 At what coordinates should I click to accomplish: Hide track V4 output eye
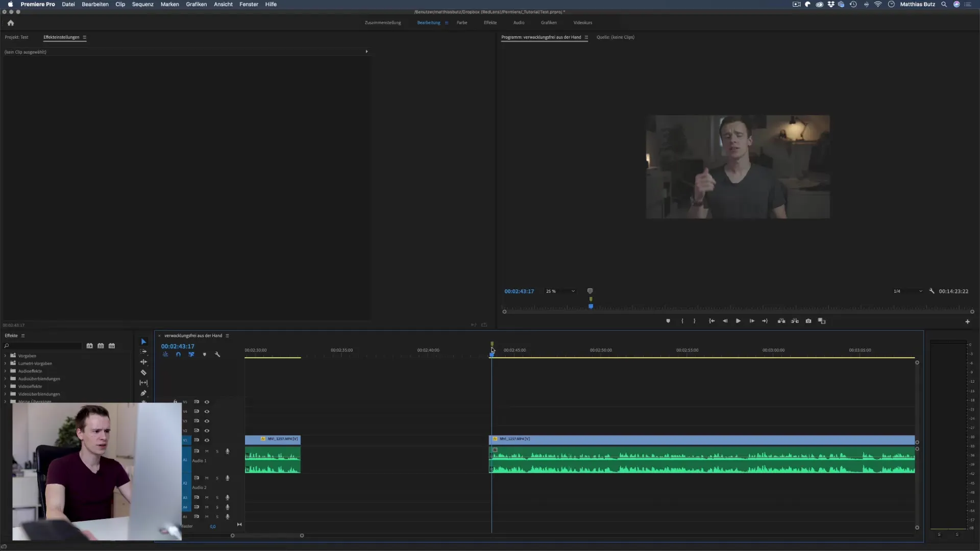207,411
